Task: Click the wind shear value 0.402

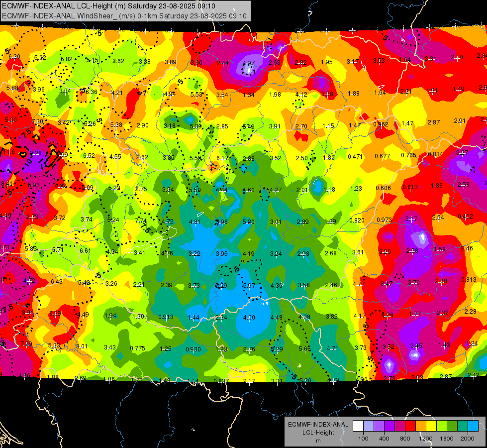Action: coord(465,217)
